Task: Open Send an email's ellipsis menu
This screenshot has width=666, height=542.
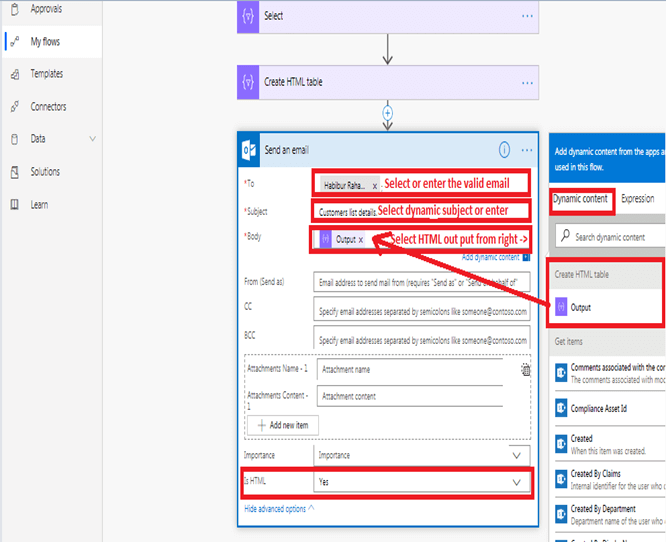Action: tap(527, 150)
